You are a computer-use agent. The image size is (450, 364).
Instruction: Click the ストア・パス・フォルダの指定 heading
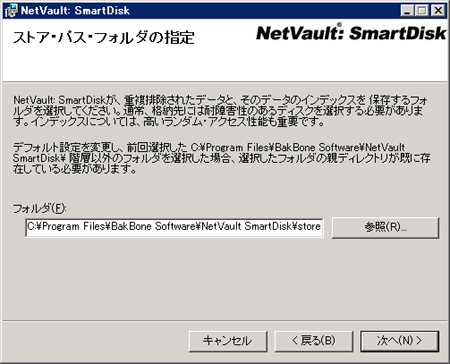pyautogui.click(x=103, y=37)
